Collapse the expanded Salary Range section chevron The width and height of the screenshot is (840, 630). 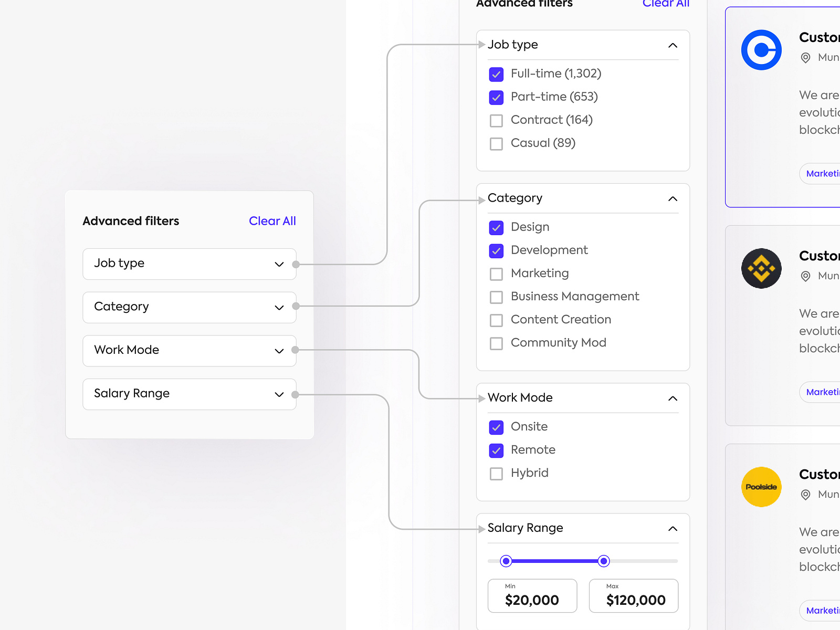click(673, 528)
